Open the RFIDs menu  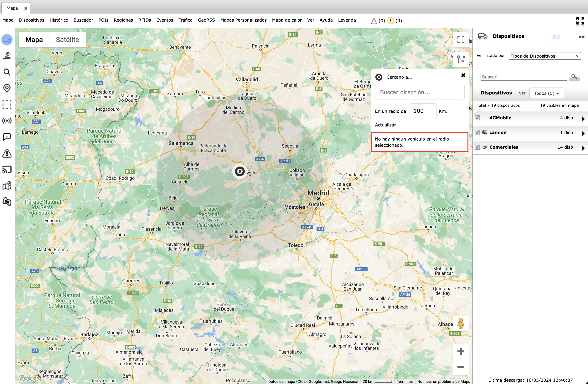click(x=145, y=20)
